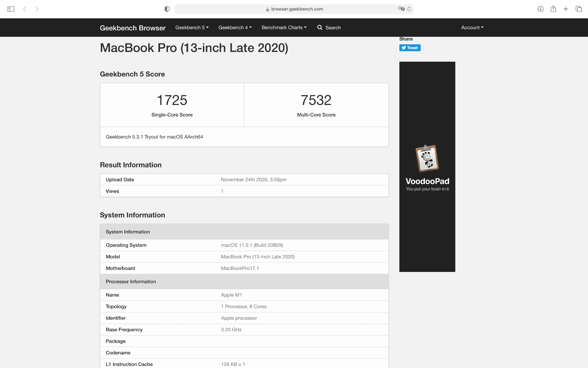Screen dimensions: 588x368
Task: Click the macOS 11.0.1 build value
Action: tap(252, 245)
